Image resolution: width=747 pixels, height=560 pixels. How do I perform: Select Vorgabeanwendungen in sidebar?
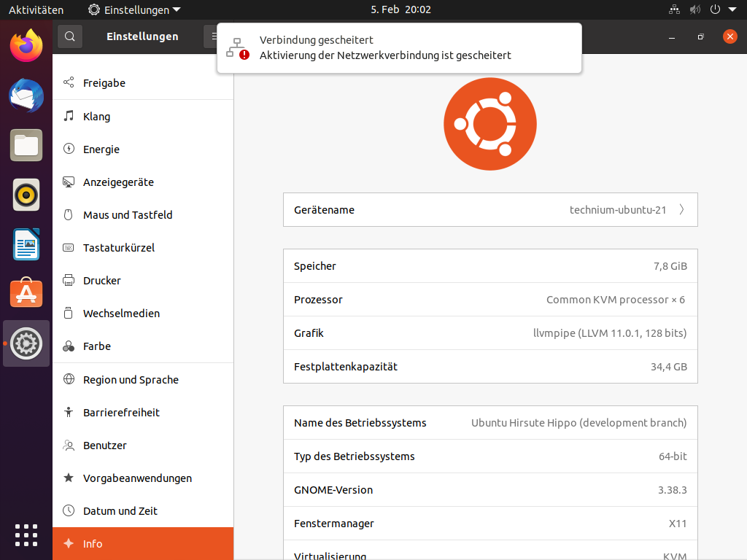(x=143, y=478)
